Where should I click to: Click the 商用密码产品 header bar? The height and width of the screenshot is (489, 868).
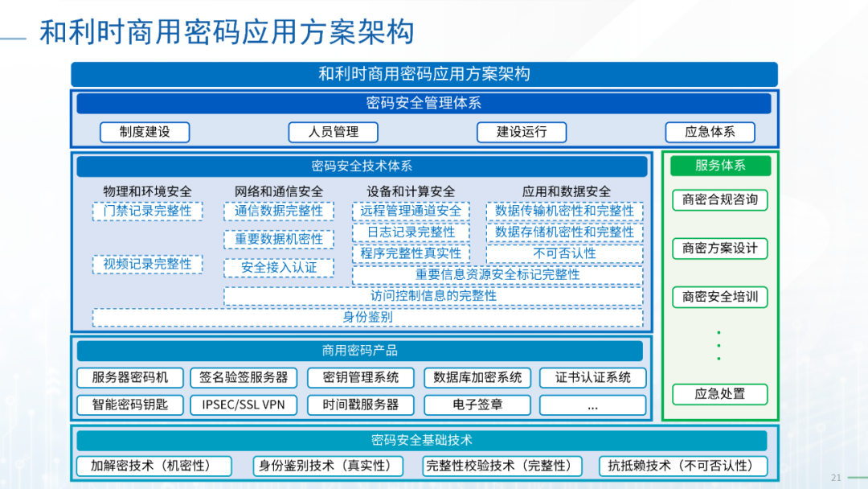pos(360,351)
